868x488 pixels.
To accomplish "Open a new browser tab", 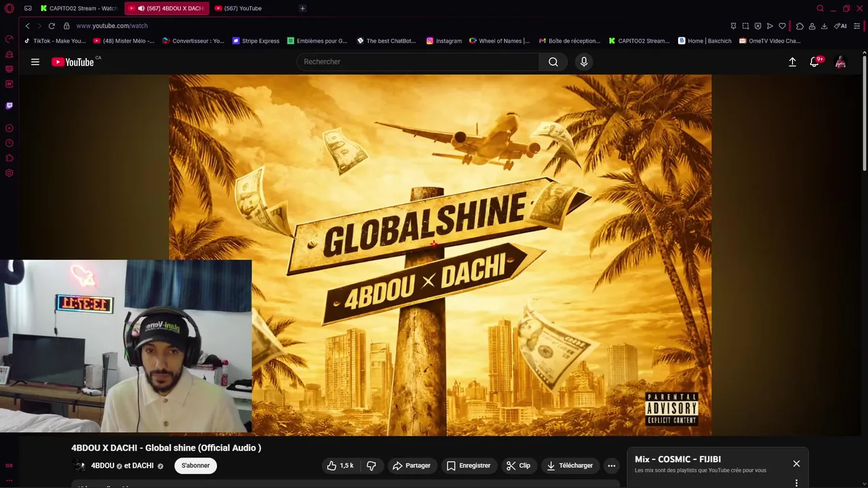I will [302, 8].
